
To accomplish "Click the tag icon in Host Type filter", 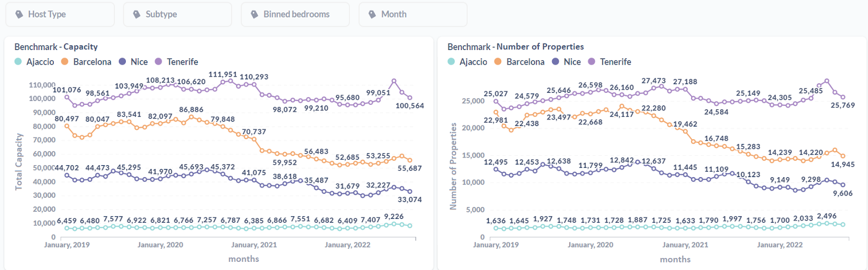I will click(x=19, y=15).
